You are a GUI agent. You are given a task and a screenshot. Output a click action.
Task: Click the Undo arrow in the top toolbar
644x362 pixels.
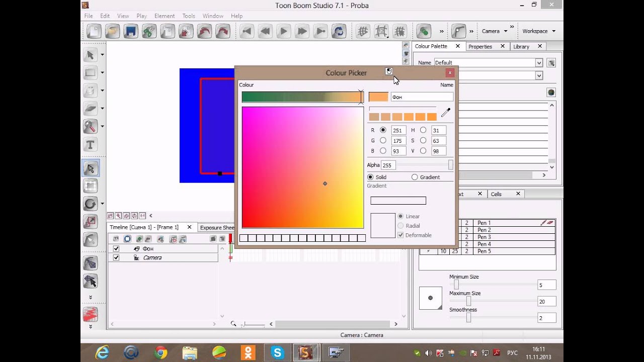204,31
